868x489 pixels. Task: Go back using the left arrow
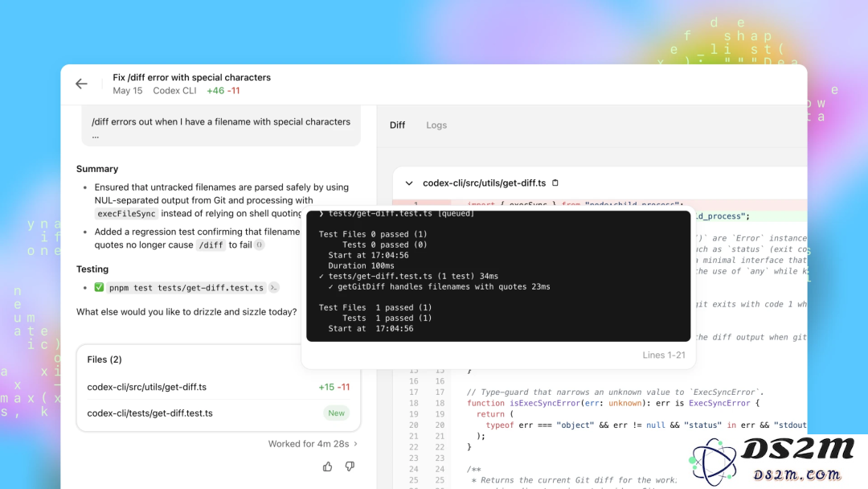(x=81, y=84)
